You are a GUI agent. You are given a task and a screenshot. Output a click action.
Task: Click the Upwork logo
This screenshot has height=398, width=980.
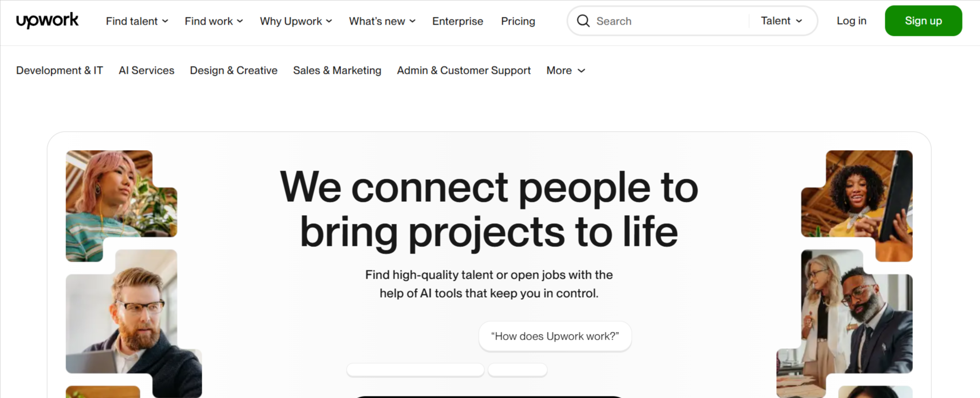click(x=47, y=20)
